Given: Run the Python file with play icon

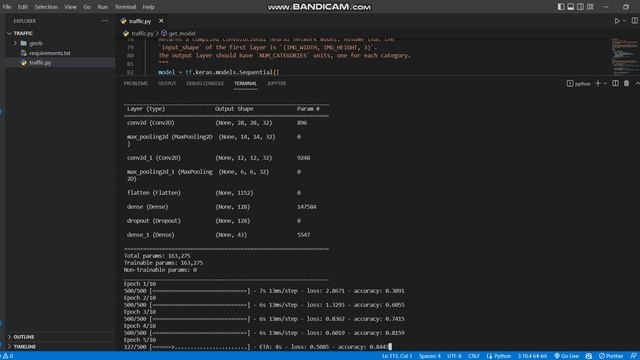Looking at the screenshot, I should tap(617, 20).
